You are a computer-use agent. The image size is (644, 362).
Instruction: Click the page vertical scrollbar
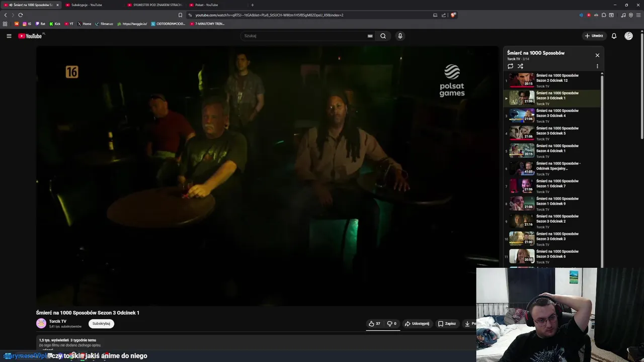(x=641, y=85)
